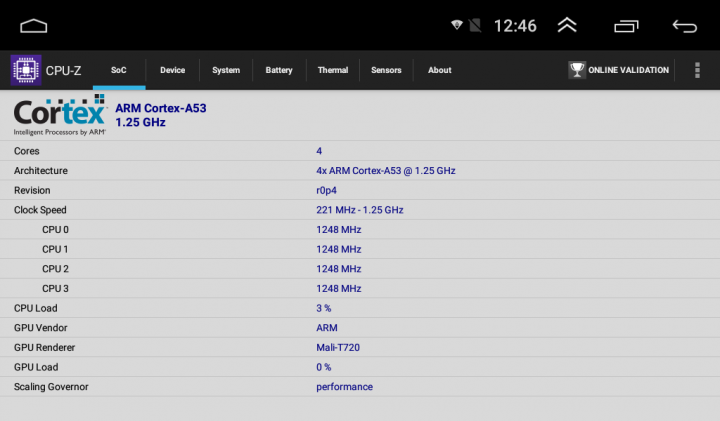This screenshot has height=421, width=720.
Task: Tap the Scaling Governor performance row
Action: click(360, 387)
